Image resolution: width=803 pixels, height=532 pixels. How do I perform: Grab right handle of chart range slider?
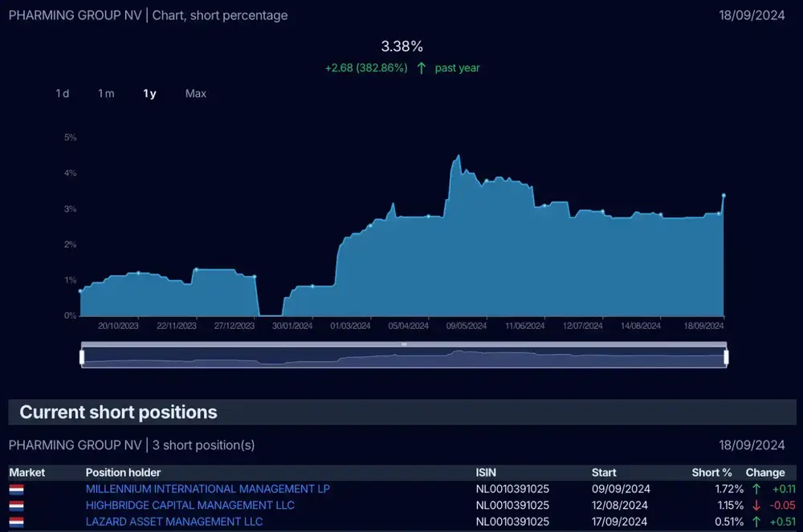point(726,357)
